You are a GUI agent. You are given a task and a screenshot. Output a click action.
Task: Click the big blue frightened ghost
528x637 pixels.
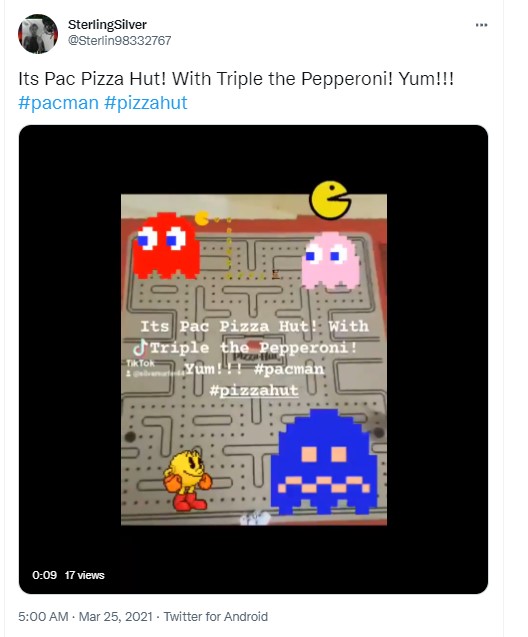click(x=324, y=462)
